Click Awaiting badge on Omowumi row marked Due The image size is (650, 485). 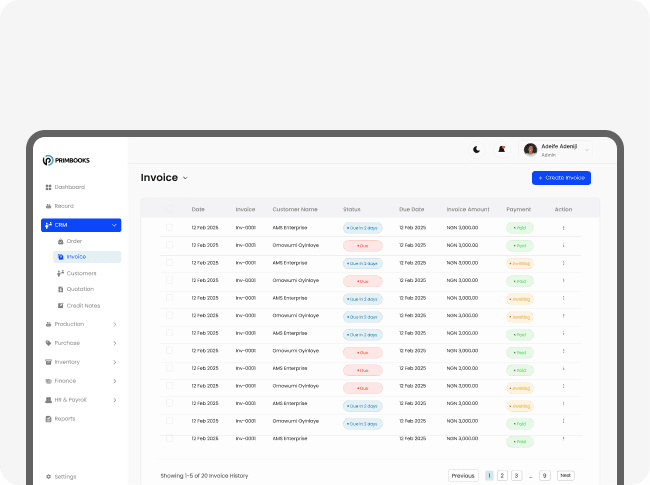[520, 388]
